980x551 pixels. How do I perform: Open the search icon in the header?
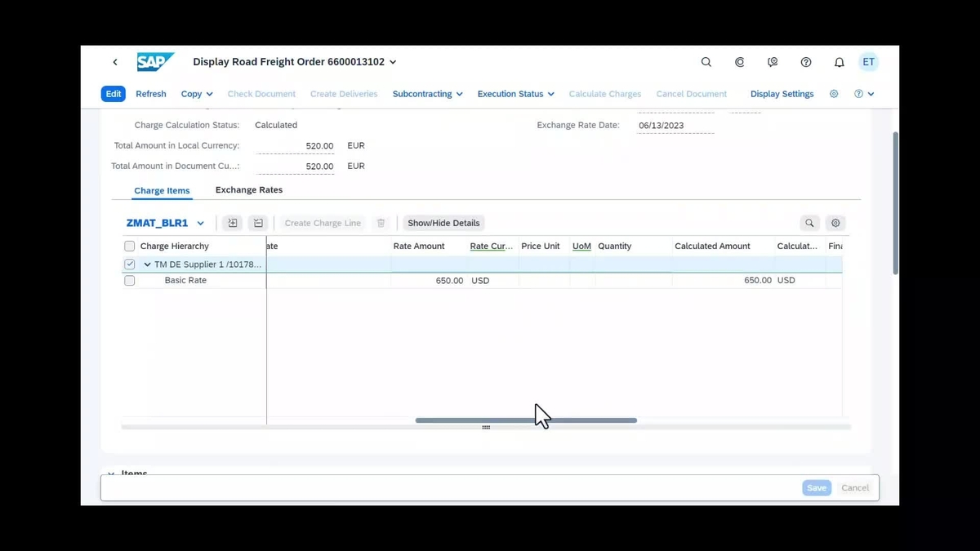pyautogui.click(x=706, y=61)
